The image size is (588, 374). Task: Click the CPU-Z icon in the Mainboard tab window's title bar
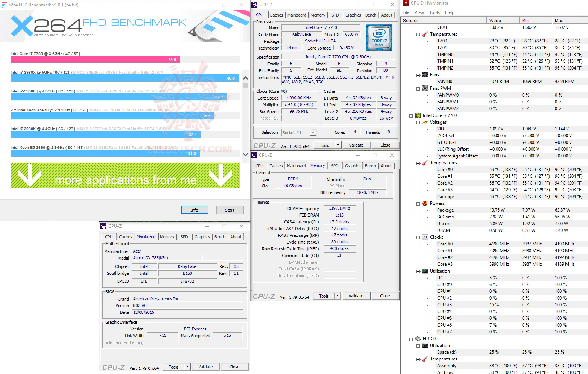pyautogui.click(x=103, y=226)
